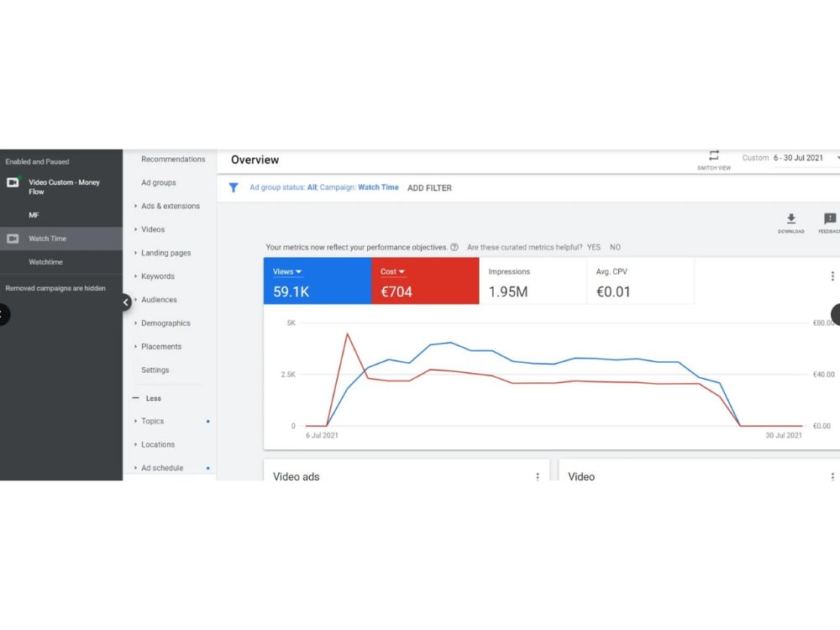Expand the Ads & extensions section

(170, 206)
